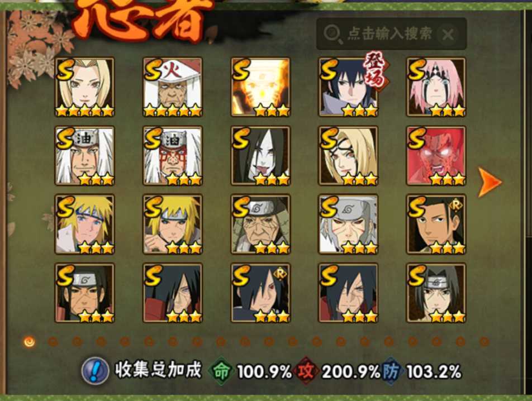Open collection bonus info exclamation icon
The image size is (532, 401).
click(95, 370)
